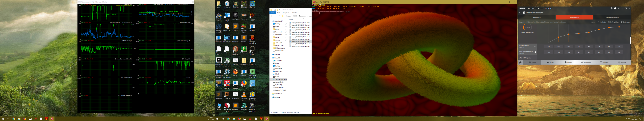Click the Profil laden button
This screenshot has width=644, height=121.
click(x=602, y=22)
